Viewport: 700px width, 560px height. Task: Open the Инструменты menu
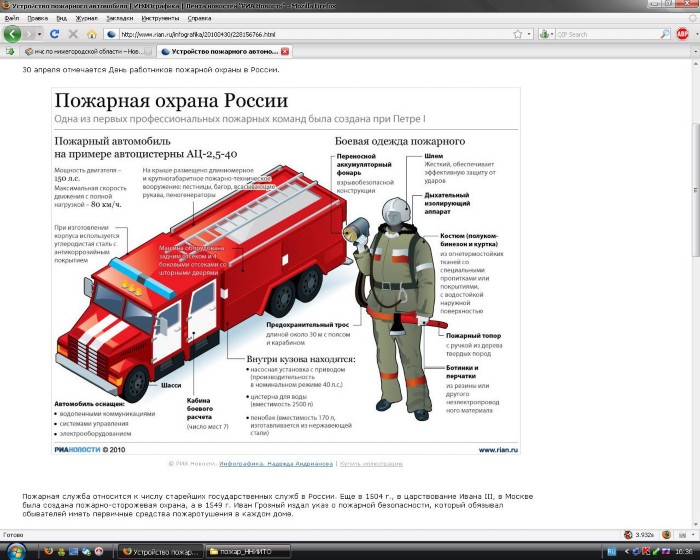coord(160,18)
